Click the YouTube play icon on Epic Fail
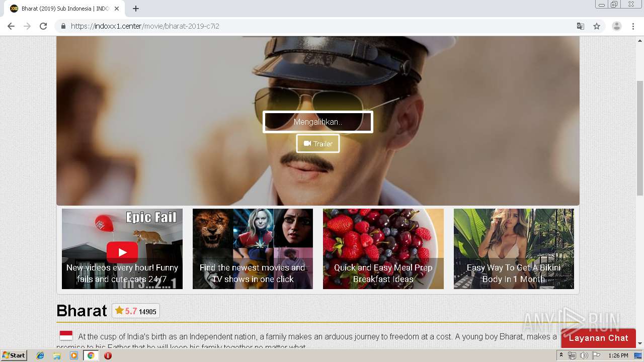The height and width of the screenshot is (362, 644). [x=122, y=252]
